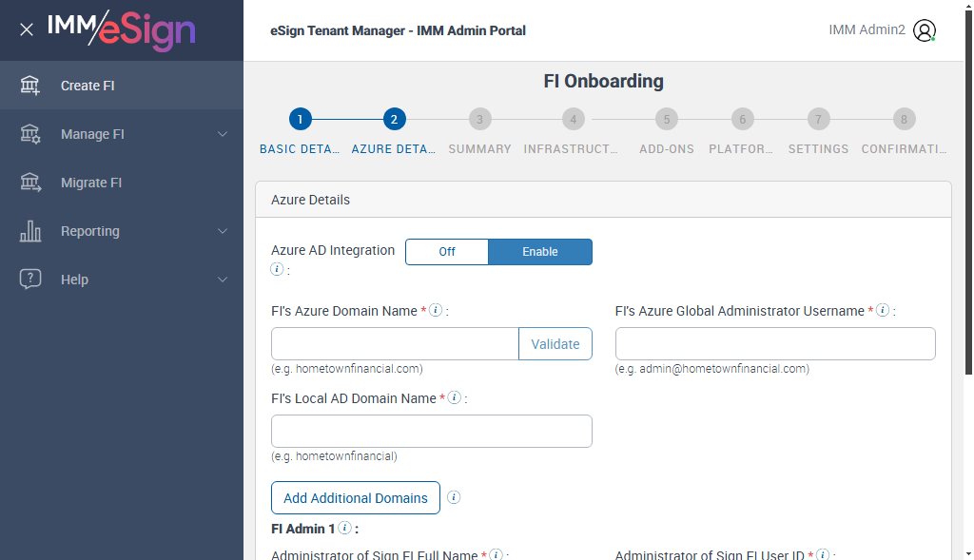Select Migrate FI menu item
The height and width of the screenshot is (560, 974).
coord(122,183)
